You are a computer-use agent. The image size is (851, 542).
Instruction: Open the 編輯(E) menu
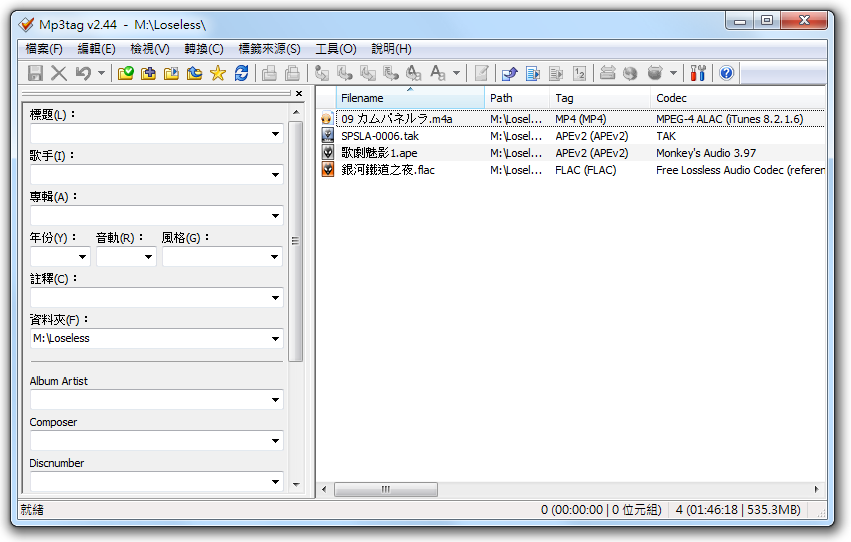point(97,49)
